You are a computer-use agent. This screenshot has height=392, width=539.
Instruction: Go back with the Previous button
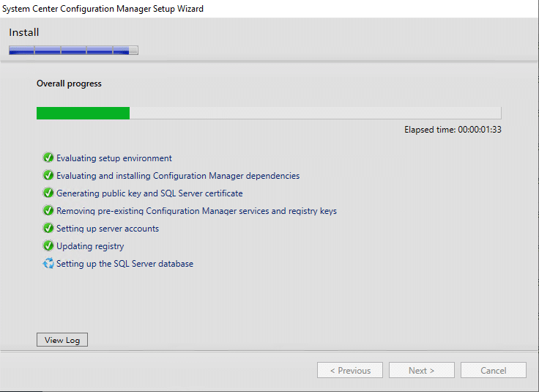(x=350, y=370)
